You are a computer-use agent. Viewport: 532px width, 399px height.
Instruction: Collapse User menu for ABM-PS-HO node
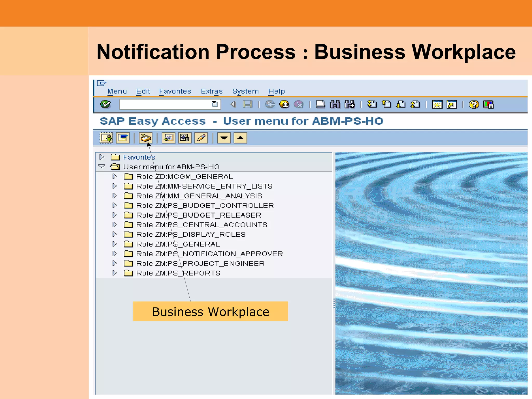102,167
